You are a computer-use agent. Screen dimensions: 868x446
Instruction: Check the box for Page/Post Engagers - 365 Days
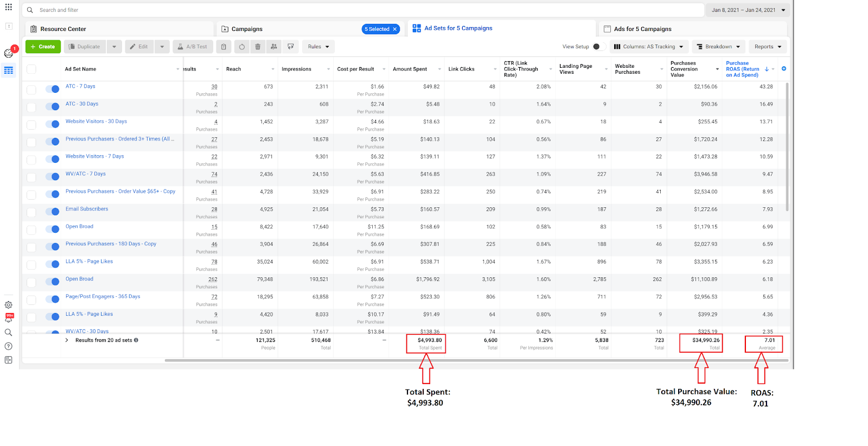pos(31,300)
